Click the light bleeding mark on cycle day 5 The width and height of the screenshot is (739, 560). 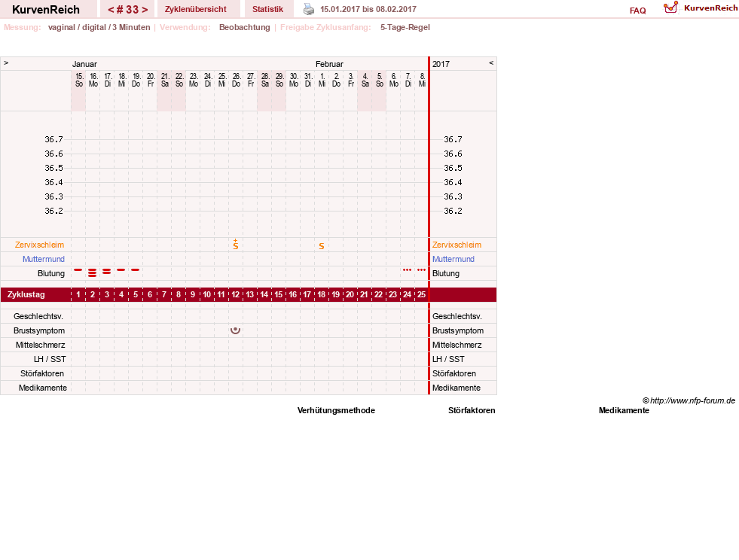point(136,270)
